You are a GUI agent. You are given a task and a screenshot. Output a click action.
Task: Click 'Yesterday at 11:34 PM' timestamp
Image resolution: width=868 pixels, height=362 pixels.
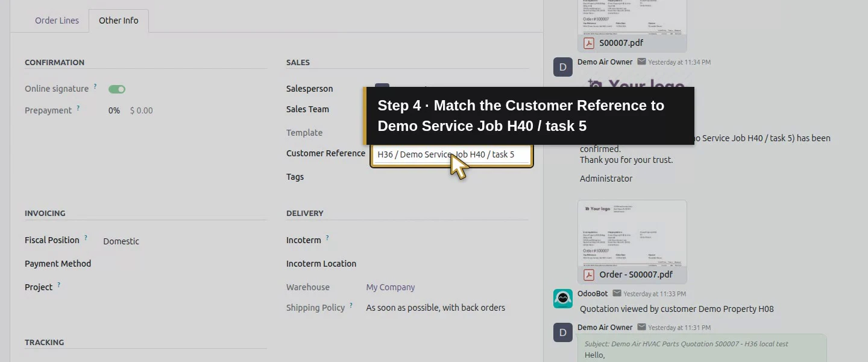coord(679,62)
